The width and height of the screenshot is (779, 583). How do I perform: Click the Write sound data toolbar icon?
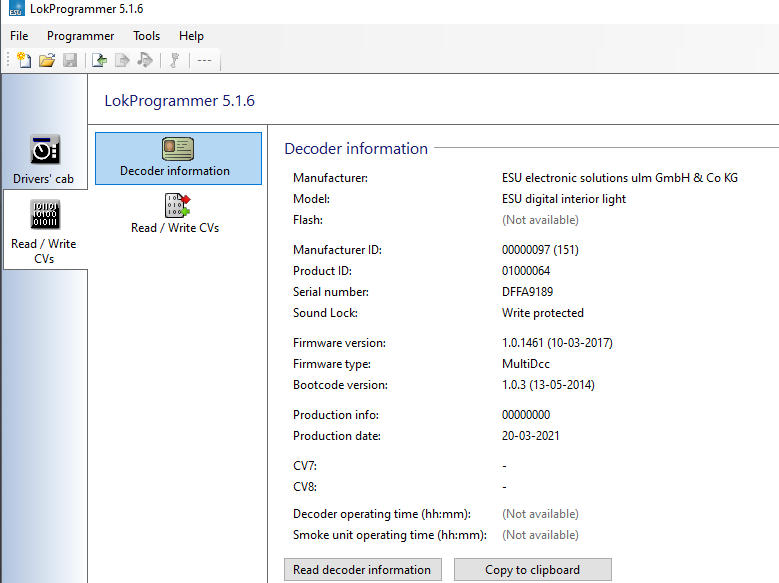tap(145, 60)
